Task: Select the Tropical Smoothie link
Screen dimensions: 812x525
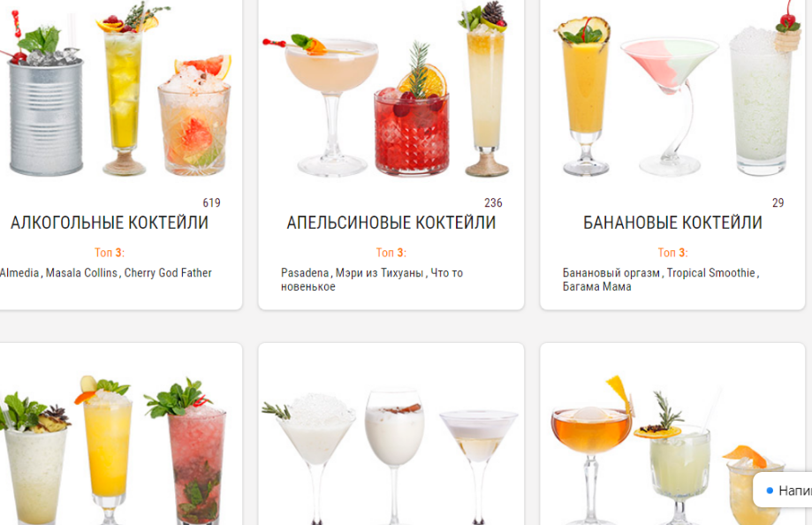Action: (x=710, y=272)
